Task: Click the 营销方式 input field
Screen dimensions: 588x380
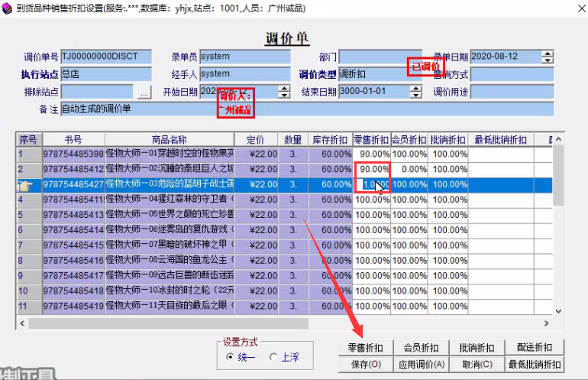Action: pos(512,74)
